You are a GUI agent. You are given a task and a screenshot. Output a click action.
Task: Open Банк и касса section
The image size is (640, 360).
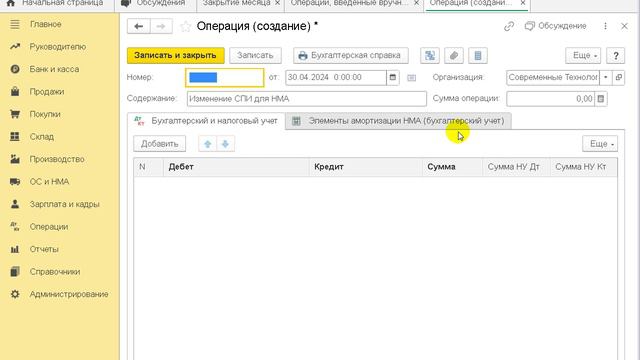pyautogui.click(x=54, y=69)
